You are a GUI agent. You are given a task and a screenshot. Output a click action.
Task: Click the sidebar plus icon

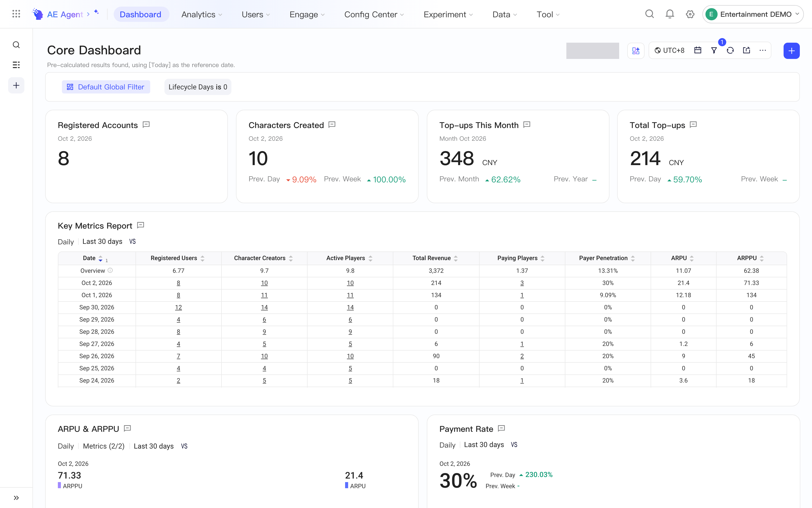(x=16, y=85)
